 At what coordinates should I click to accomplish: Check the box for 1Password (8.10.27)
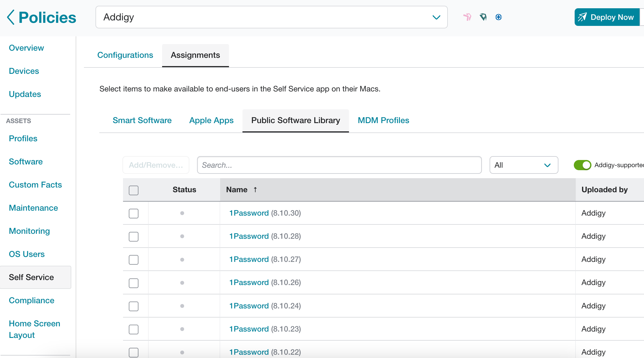point(133,260)
